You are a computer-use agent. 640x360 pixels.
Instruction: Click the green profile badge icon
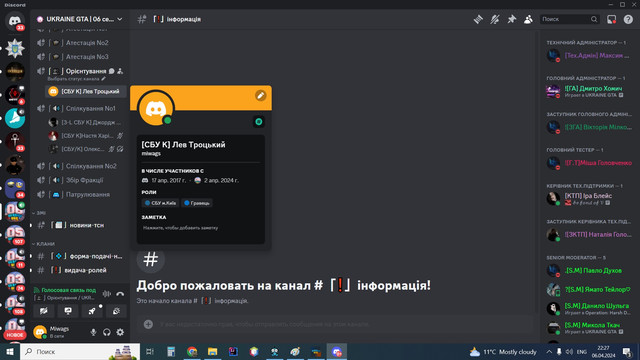pyautogui.click(x=258, y=122)
